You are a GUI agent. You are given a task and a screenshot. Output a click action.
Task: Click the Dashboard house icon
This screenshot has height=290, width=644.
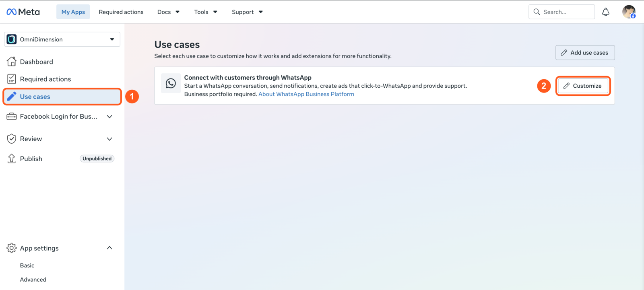click(x=12, y=62)
